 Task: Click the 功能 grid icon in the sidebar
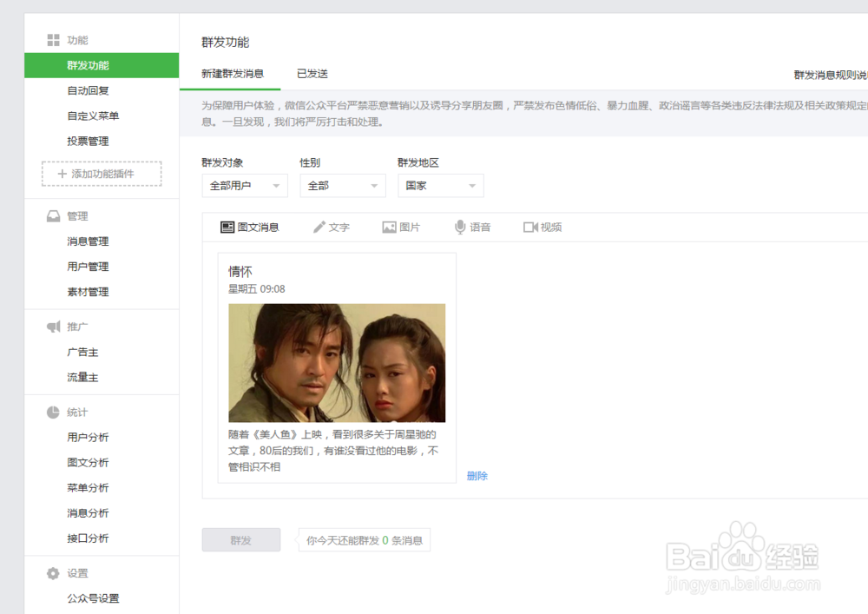51,39
